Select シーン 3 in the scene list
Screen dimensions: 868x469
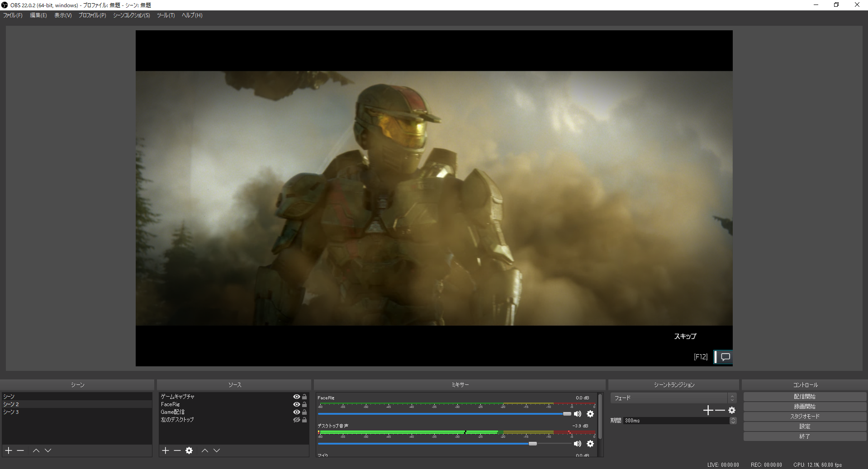pyautogui.click(x=77, y=412)
